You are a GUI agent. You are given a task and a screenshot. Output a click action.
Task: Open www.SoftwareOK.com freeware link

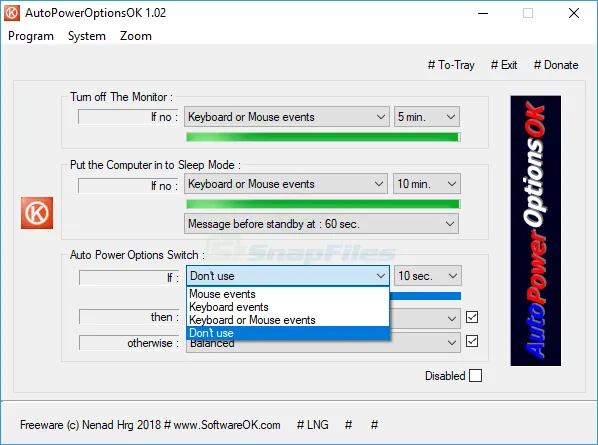(227, 425)
